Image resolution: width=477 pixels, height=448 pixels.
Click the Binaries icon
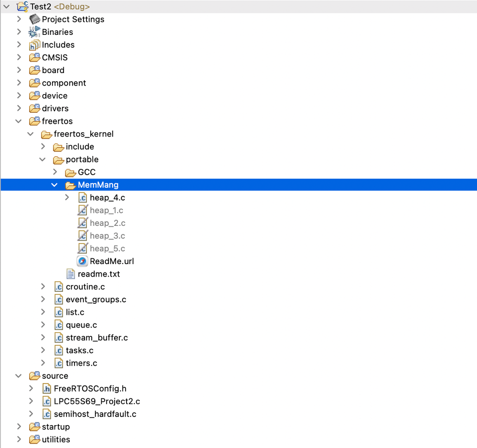(x=34, y=32)
